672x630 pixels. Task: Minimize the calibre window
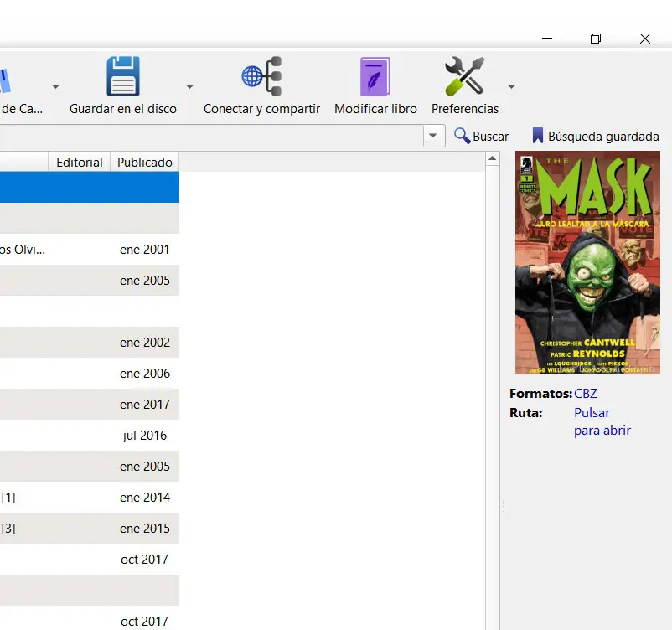(547, 39)
